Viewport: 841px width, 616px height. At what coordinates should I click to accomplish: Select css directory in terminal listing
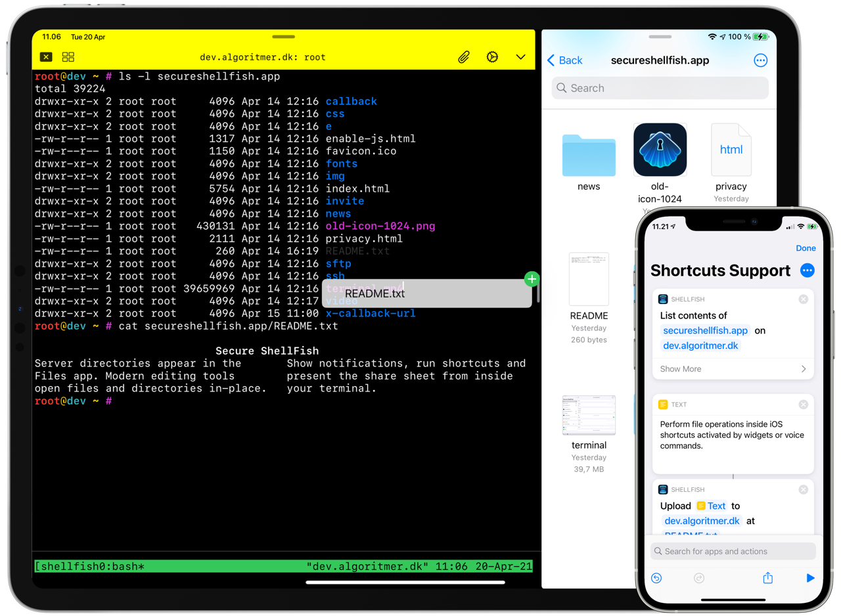tap(335, 114)
